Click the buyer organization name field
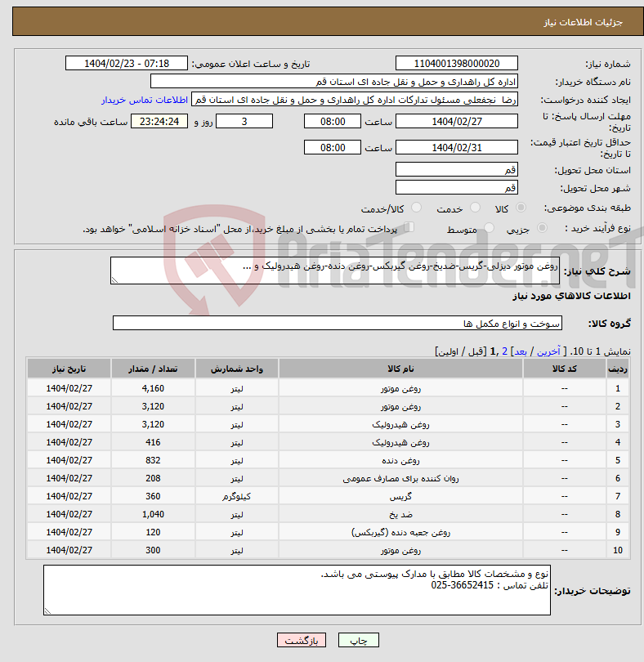The height and width of the screenshot is (662, 644). 334,82
